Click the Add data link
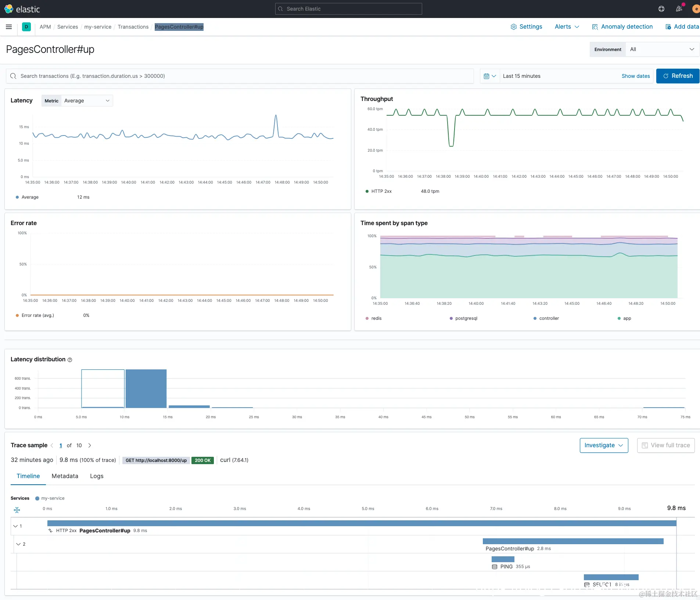Viewport: 700px width, 600px height. point(682,27)
